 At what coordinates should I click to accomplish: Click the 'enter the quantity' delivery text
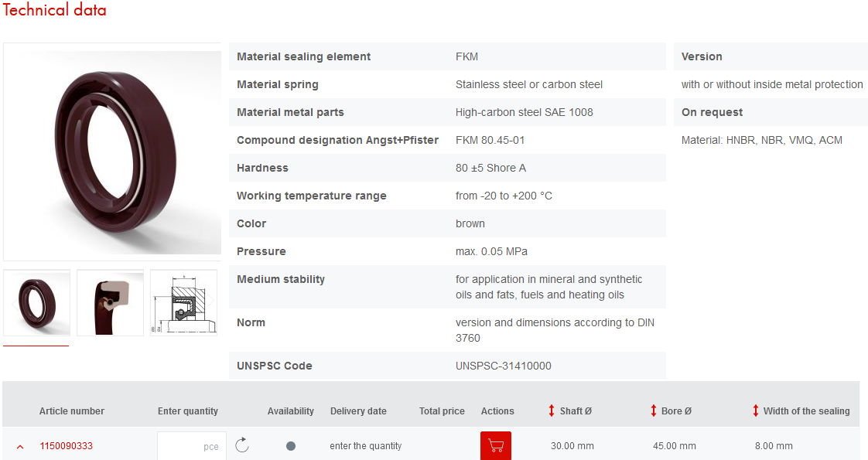(x=365, y=445)
